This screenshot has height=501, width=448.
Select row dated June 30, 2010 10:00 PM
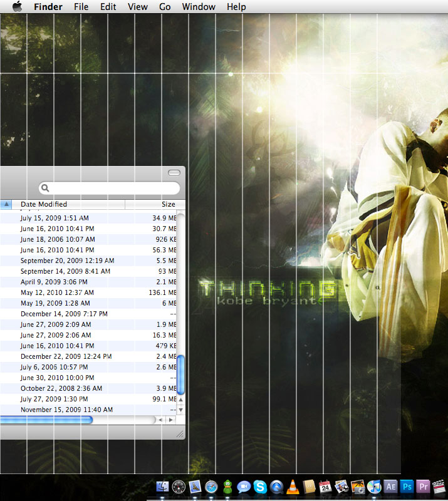point(88,378)
